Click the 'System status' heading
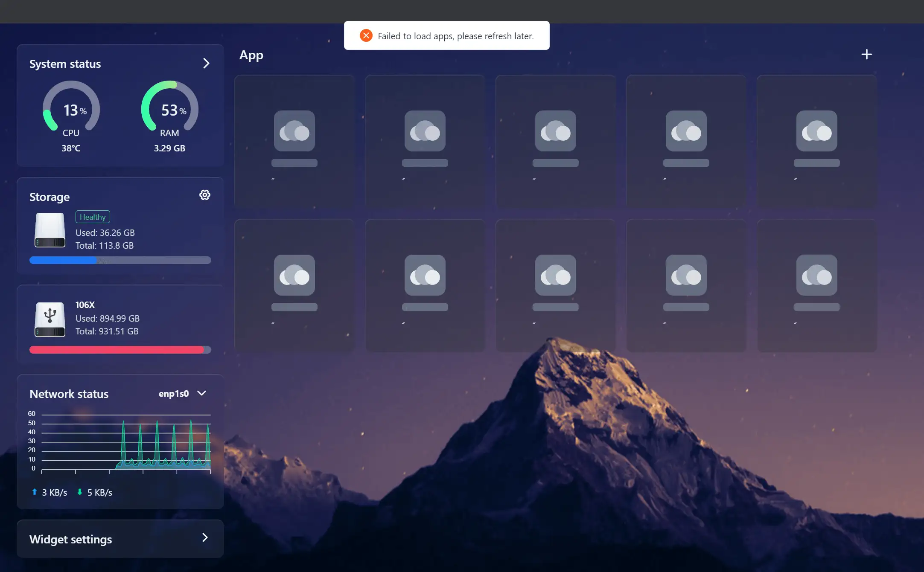This screenshot has width=924, height=572. click(x=65, y=64)
